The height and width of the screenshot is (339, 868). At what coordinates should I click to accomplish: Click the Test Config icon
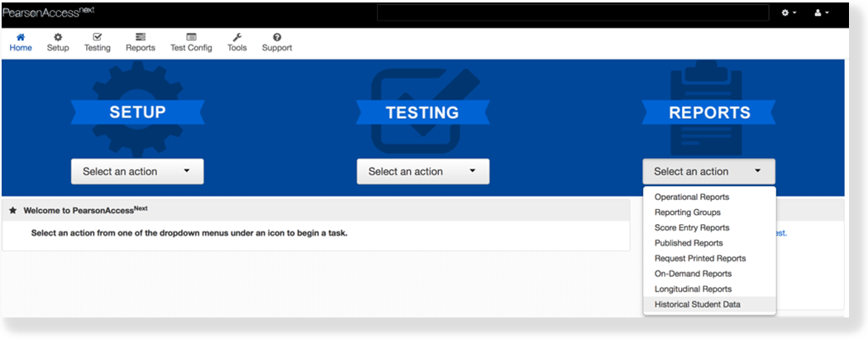click(x=191, y=37)
